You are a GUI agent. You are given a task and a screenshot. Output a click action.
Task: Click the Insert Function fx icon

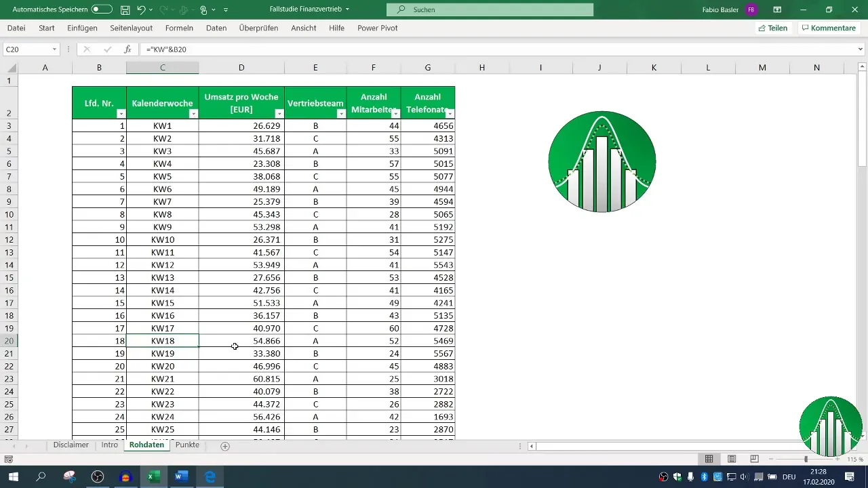tap(127, 49)
